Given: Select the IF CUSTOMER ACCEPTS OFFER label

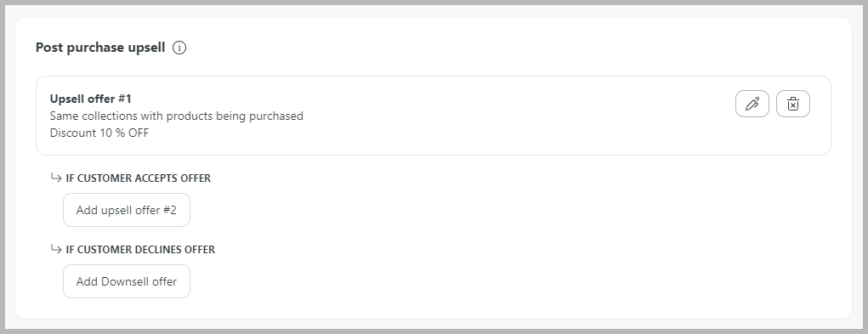Looking at the screenshot, I should [139, 178].
